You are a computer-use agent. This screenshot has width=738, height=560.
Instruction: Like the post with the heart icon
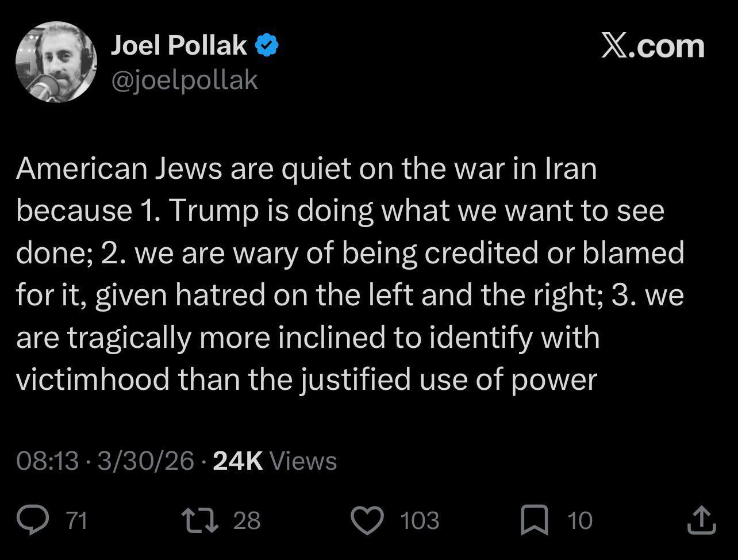coord(367,520)
